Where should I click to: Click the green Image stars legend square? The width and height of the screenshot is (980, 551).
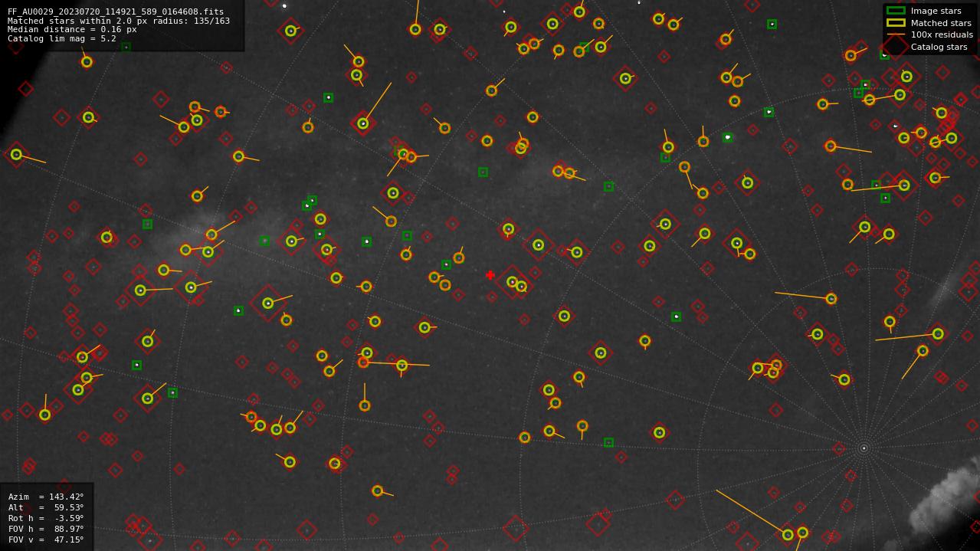[x=896, y=11]
